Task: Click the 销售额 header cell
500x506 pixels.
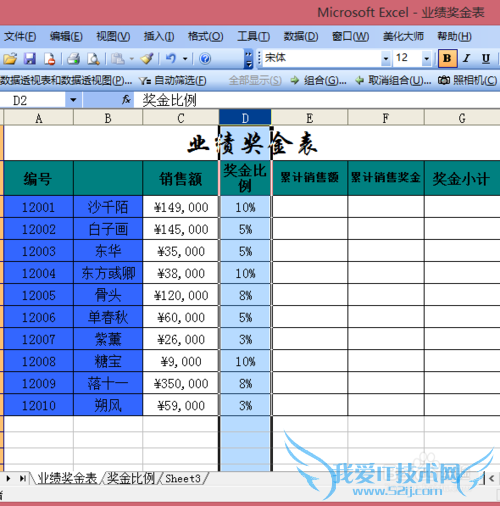Action: 181,178
